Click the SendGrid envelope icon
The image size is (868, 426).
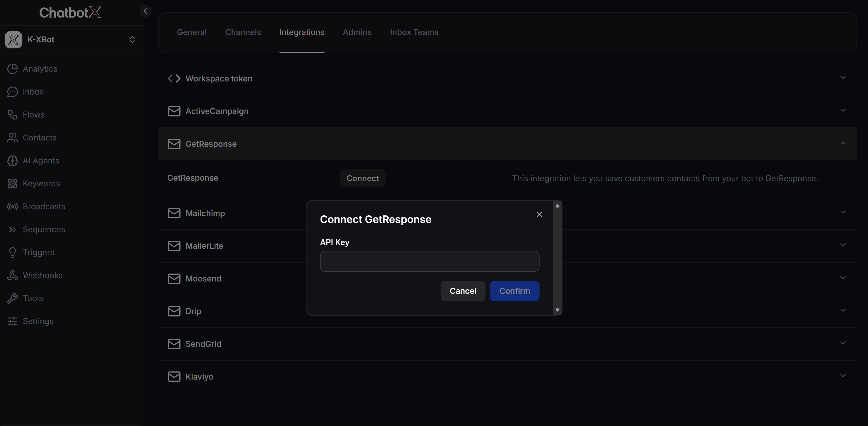(x=174, y=344)
